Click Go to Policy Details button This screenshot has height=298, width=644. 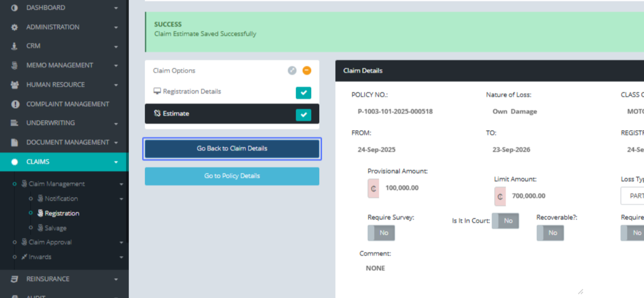232,176
